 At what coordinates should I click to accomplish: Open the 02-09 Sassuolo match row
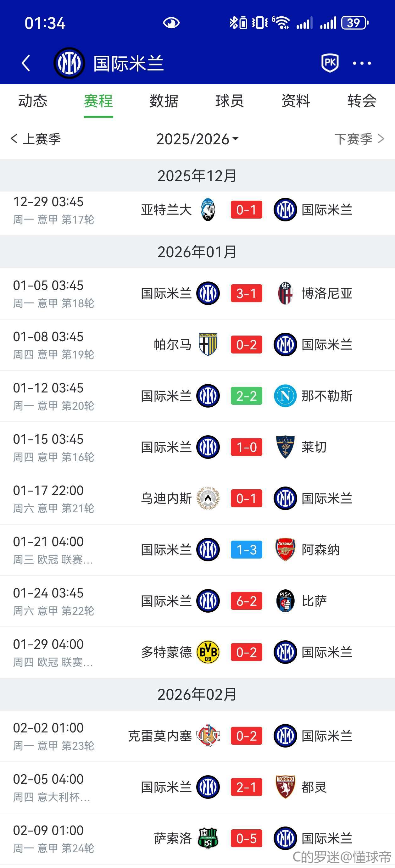(x=197, y=838)
